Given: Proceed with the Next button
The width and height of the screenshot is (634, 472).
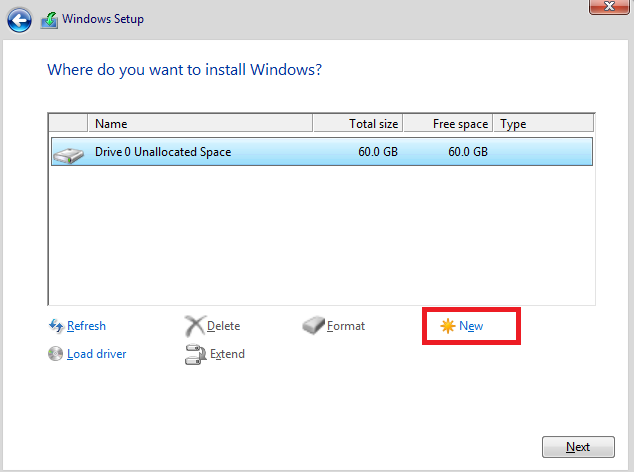Looking at the screenshot, I should (578, 447).
